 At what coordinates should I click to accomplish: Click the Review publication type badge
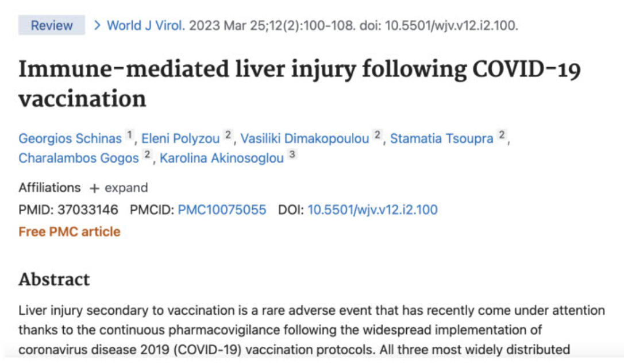click(x=52, y=25)
